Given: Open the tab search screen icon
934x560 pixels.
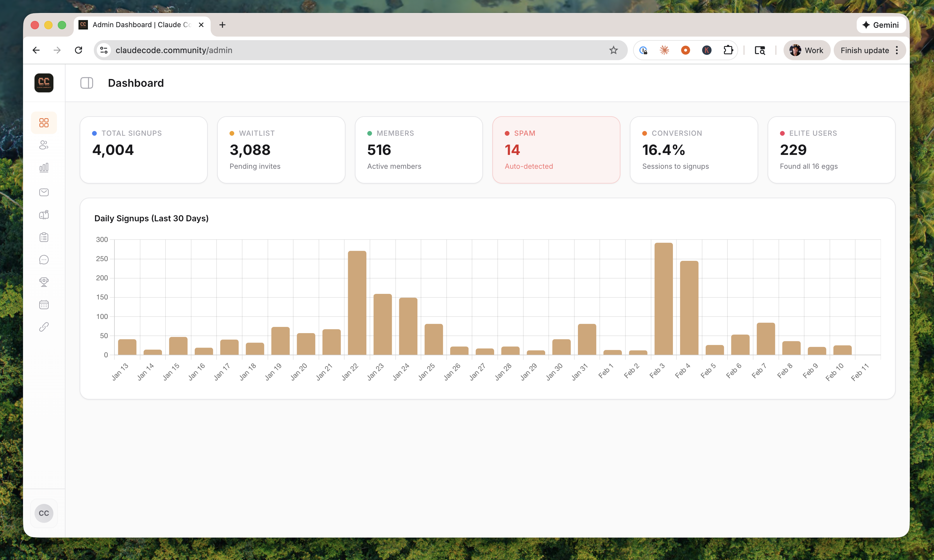Looking at the screenshot, I should point(760,50).
